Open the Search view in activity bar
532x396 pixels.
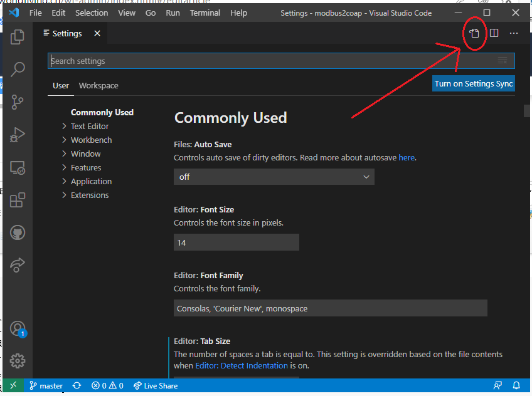tap(18, 69)
